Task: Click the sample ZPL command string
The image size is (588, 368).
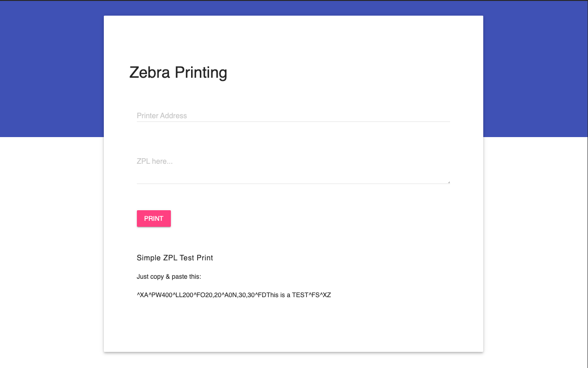Action: 234,295
